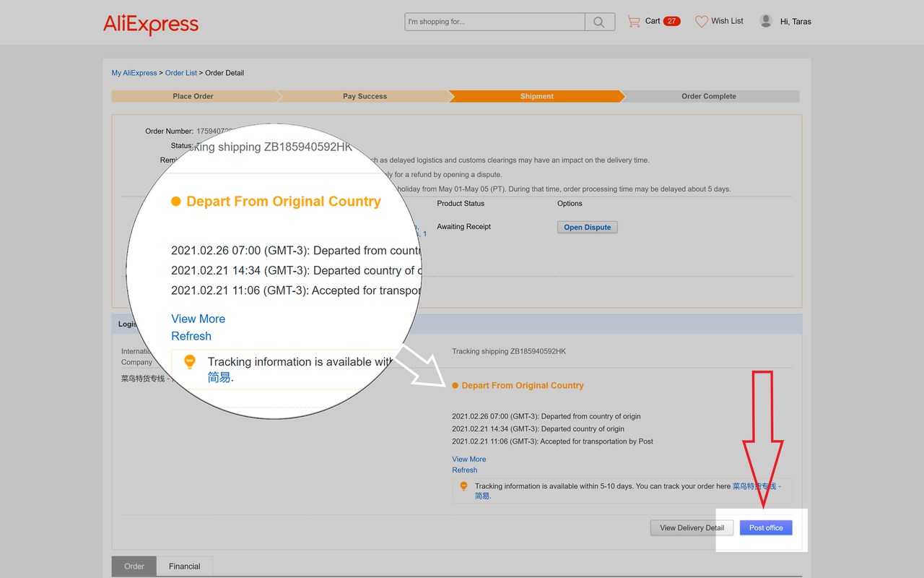Click the search magnifier icon
The image size is (924, 578).
(599, 22)
